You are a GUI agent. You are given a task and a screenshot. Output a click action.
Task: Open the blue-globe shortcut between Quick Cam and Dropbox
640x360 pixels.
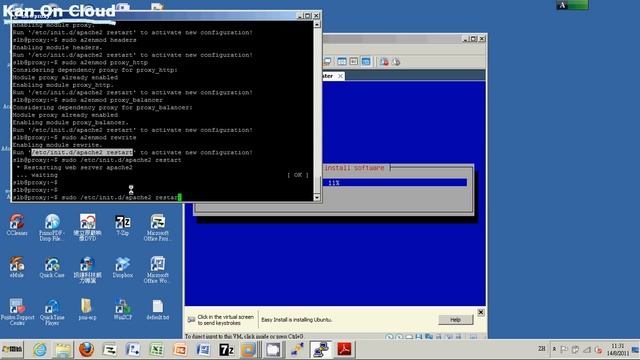[x=87, y=269]
